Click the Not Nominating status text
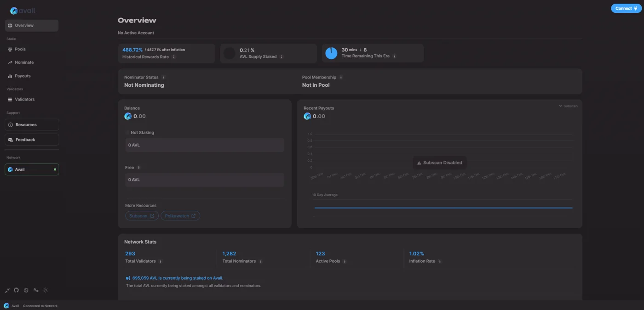 click(144, 85)
